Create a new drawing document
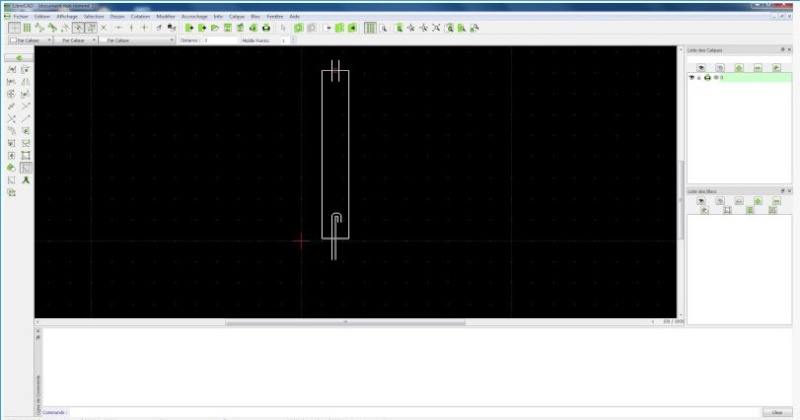This screenshot has height=420, width=800. click(189, 28)
